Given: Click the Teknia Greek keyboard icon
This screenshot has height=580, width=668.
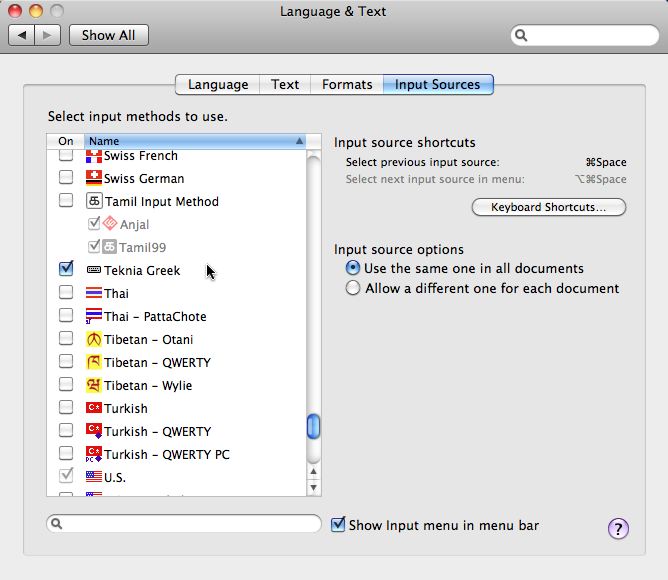Looking at the screenshot, I should (x=94, y=270).
